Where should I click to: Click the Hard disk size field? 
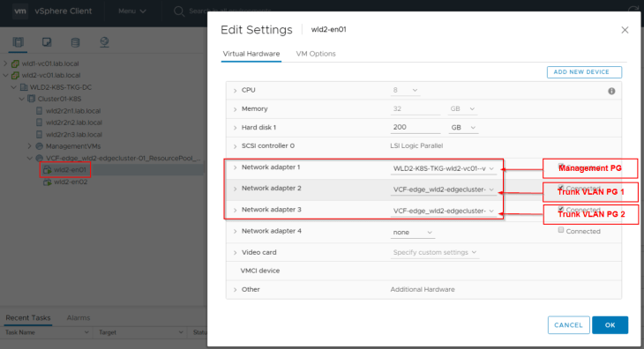pyautogui.click(x=416, y=128)
